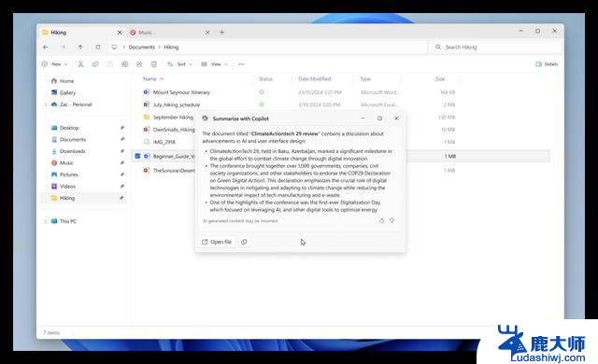598x364 pixels.
Task: Click the Delete trash can icon
Action: tap(153, 64)
